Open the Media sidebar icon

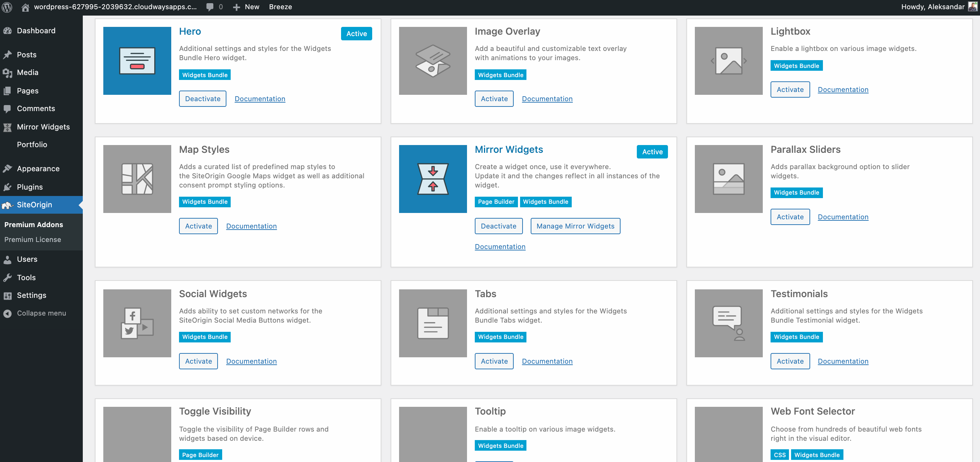[8, 72]
